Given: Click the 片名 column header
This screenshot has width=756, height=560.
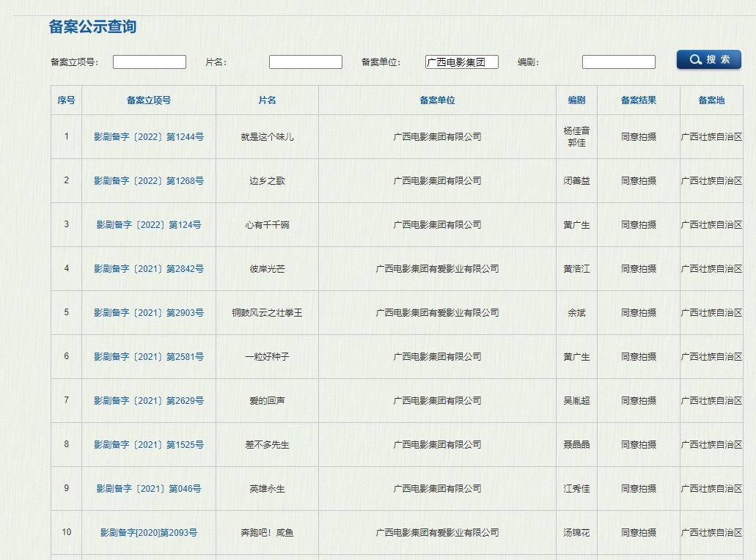Looking at the screenshot, I should 267,100.
